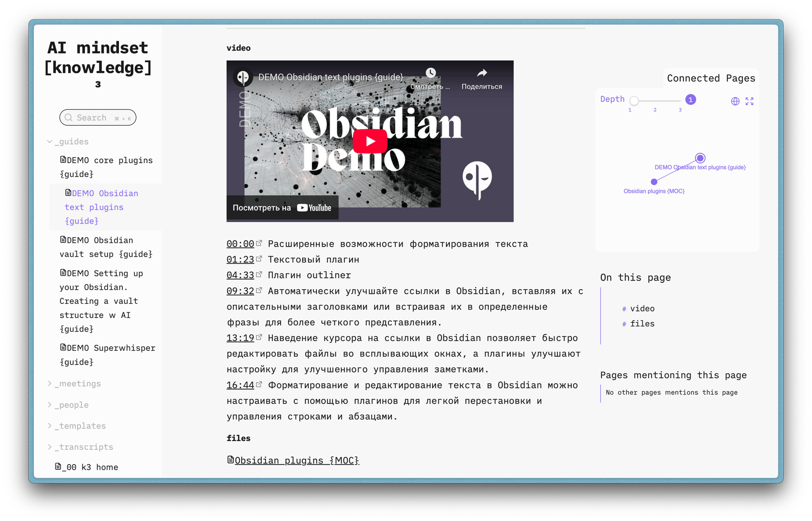Image resolution: width=812 pixels, height=521 pixels.
Task: Collapse the _guides folder
Action: tap(68, 142)
